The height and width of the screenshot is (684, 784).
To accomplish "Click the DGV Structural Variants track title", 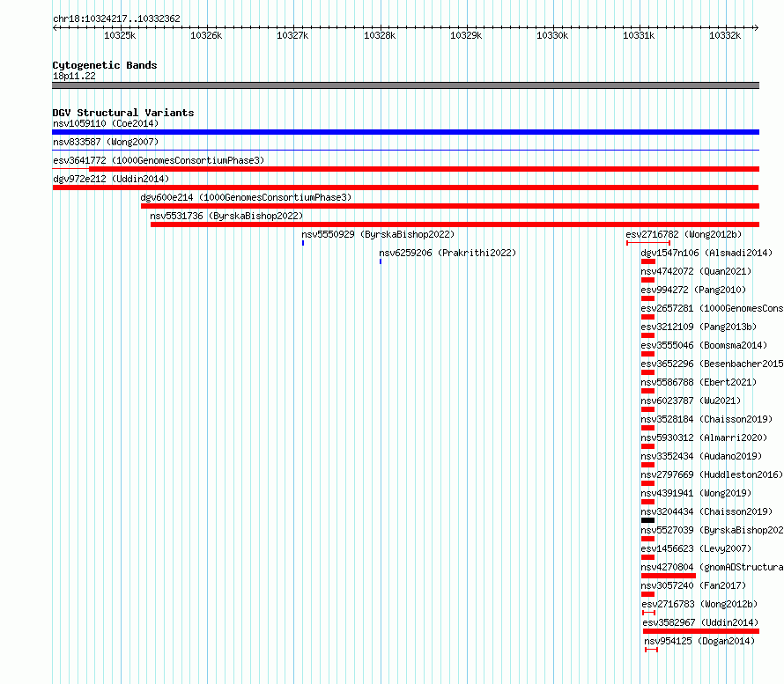I will (123, 113).
